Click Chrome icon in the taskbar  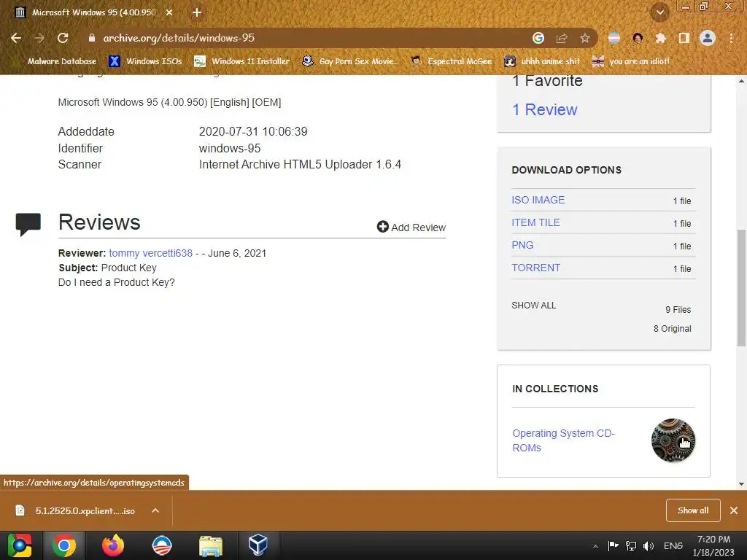coord(64,545)
